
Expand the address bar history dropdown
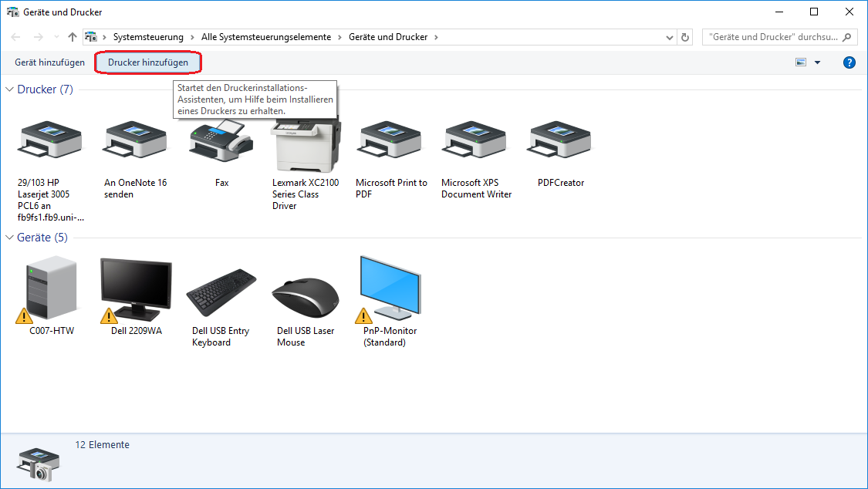pyautogui.click(x=669, y=37)
